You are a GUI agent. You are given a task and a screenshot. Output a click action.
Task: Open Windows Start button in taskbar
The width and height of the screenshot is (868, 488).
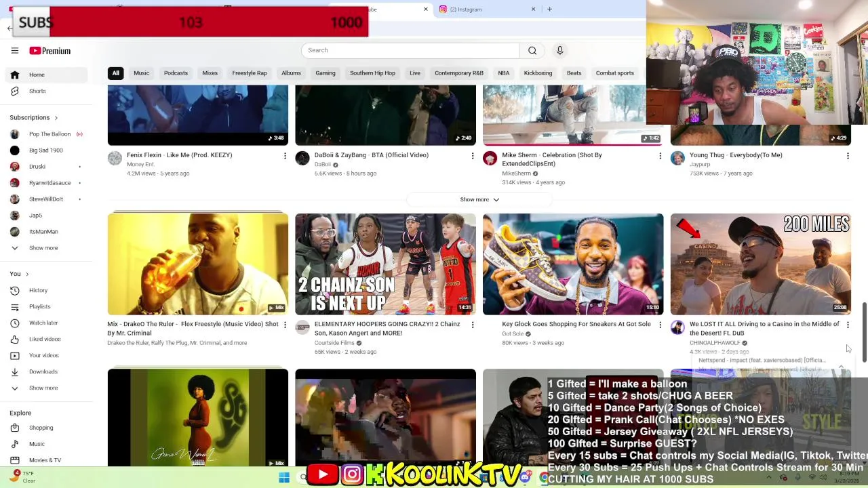point(284,478)
